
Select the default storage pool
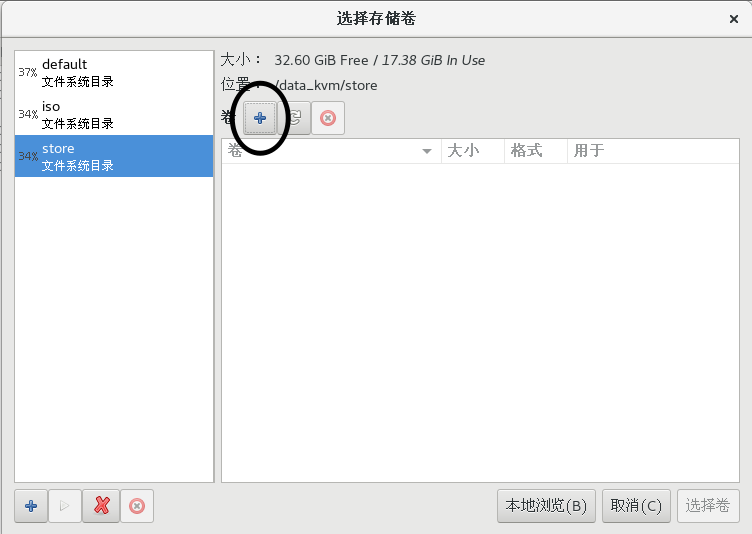[x=114, y=73]
